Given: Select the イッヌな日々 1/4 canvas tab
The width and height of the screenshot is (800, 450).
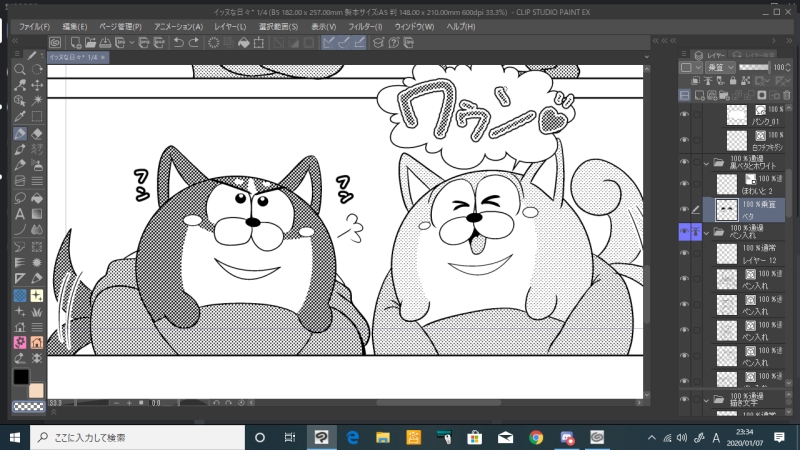Looking at the screenshot, I should (78, 57).
